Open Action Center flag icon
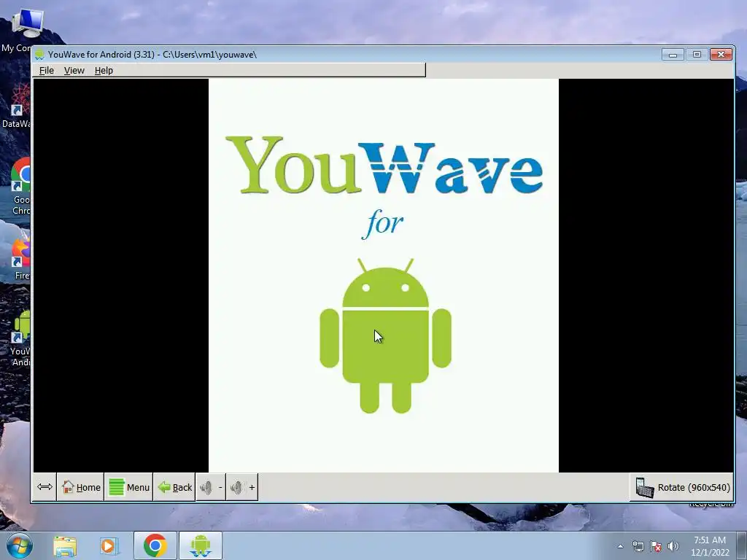Viewport: 747px width, 560px height. tap(656, 546)
